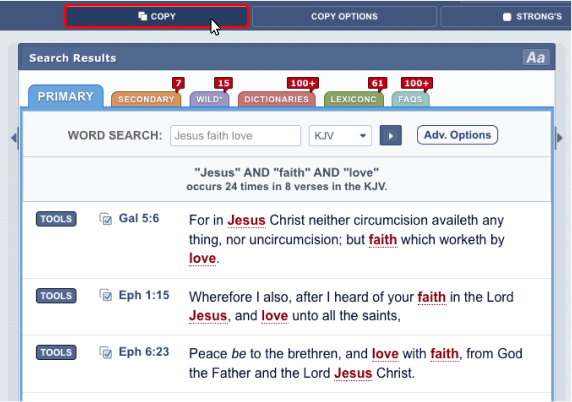Toggle the STRONG'S checkbox
This screenshot has width=572, height=402.
coord(507,17)
